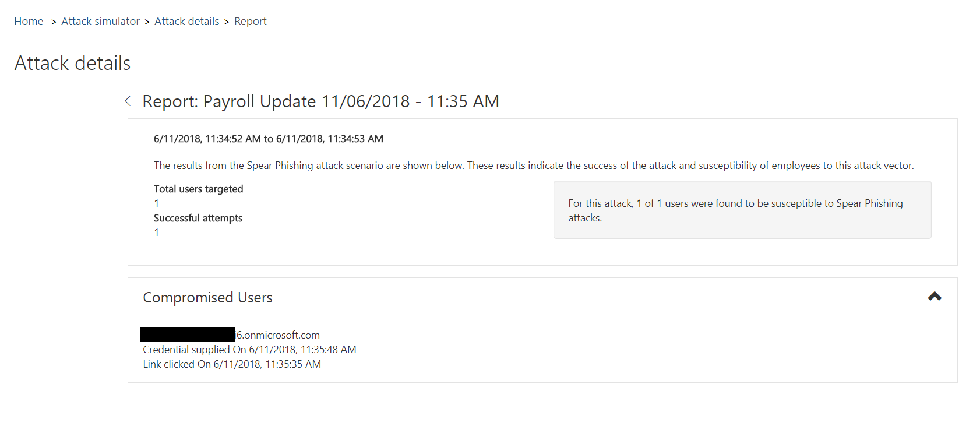Click the Attack details page heading
980x426 pixels.
pyautogui.click(x=72, y=63)
